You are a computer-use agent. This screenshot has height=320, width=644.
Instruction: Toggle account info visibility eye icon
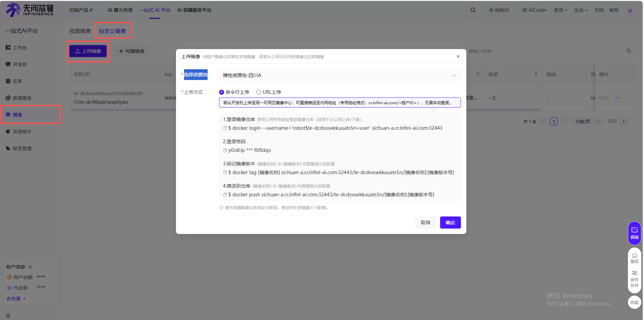tap(30, 267)
